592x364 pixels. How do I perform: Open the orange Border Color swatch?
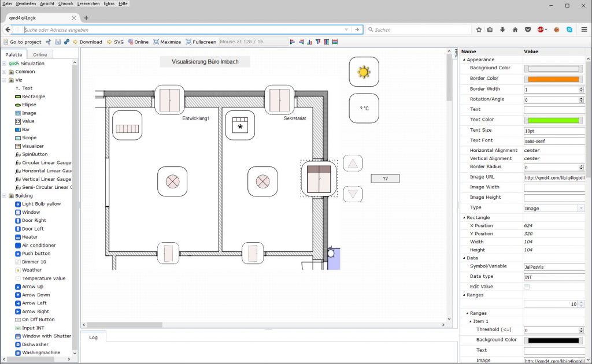pyautogui.click(x=553, y=79)
